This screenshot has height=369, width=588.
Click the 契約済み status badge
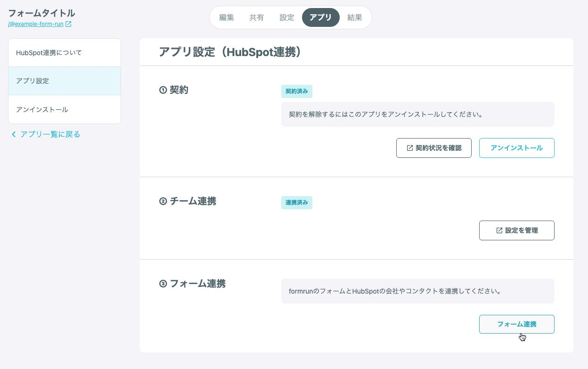tap(297, 91)
